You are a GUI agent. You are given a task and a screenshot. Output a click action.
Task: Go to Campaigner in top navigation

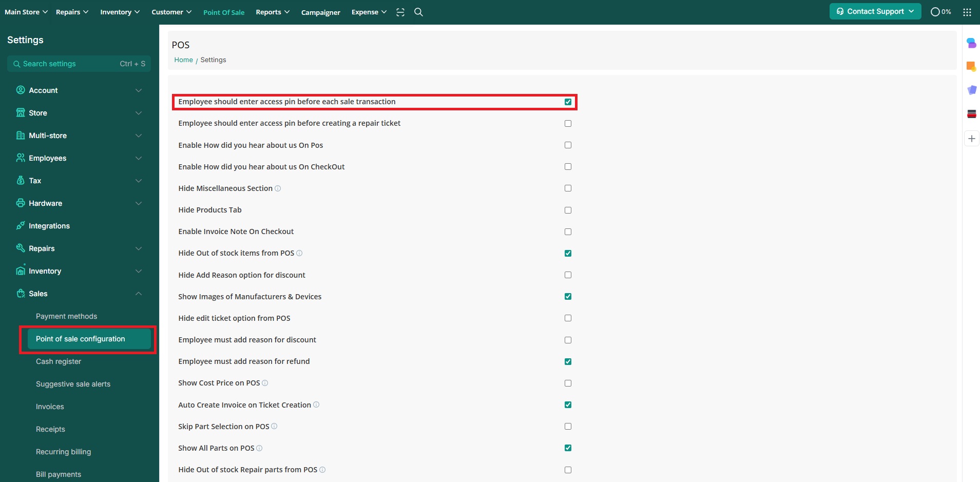pos(320,12)
